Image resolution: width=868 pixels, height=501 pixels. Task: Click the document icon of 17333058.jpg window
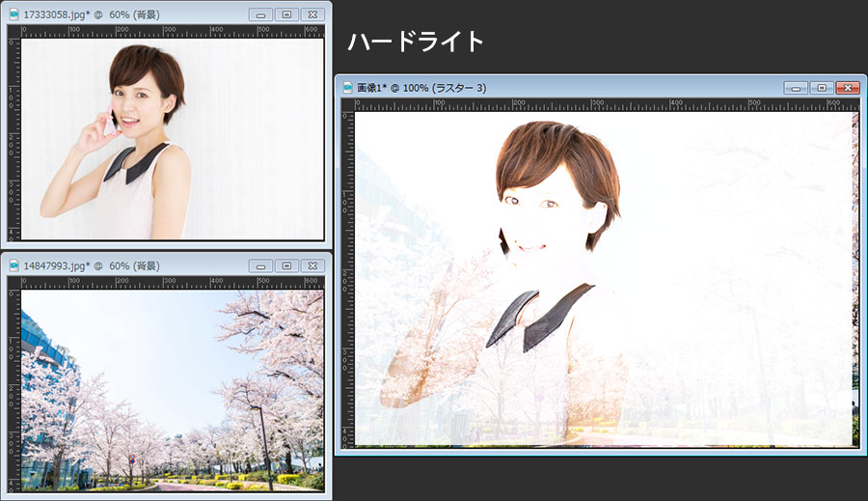click(13, 14)
